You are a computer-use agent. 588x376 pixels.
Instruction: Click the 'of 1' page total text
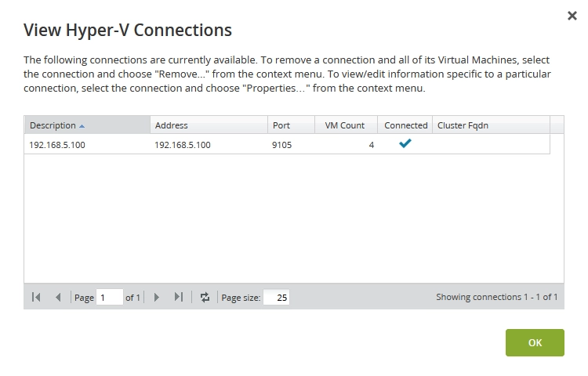pyautogui.click(x=132, y=298)
